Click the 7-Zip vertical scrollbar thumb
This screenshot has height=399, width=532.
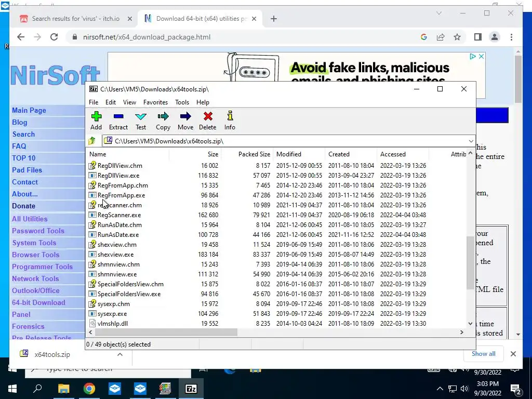pyautogui.click(x=470, y=263)
